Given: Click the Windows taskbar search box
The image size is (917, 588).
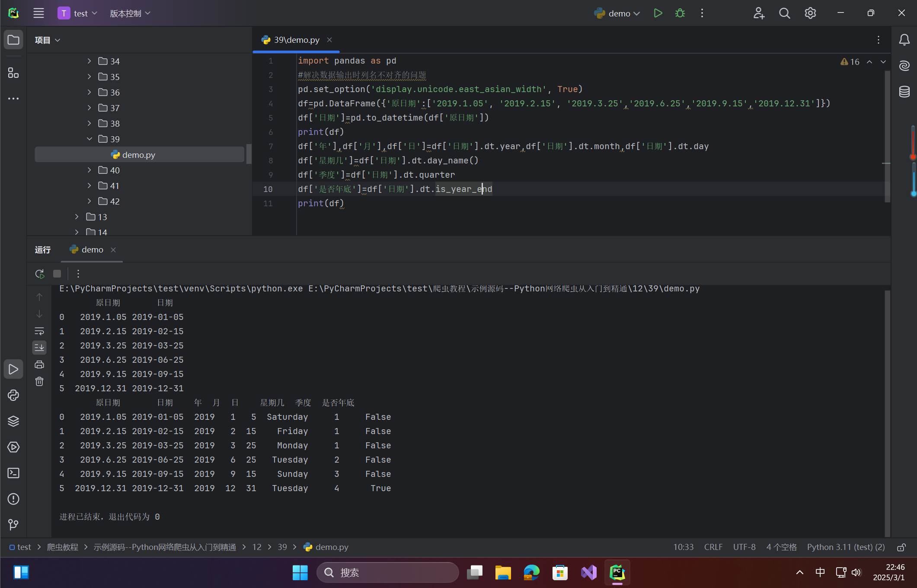Looking at the screenshot, I should point(388,573).
